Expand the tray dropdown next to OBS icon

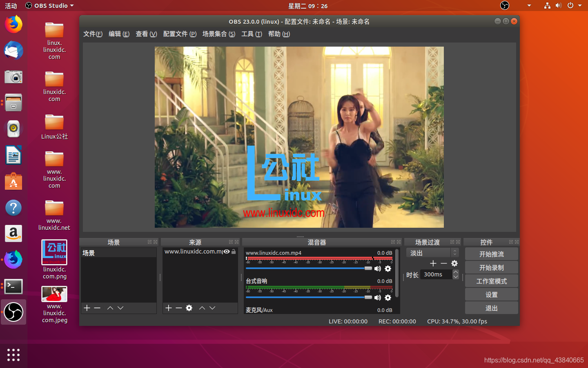[x=529, y=5]
